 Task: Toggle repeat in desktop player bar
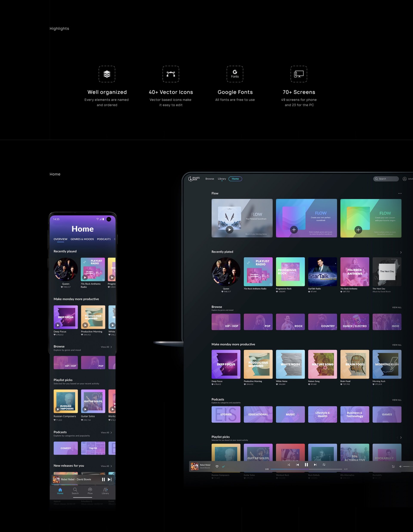[324, 465]
